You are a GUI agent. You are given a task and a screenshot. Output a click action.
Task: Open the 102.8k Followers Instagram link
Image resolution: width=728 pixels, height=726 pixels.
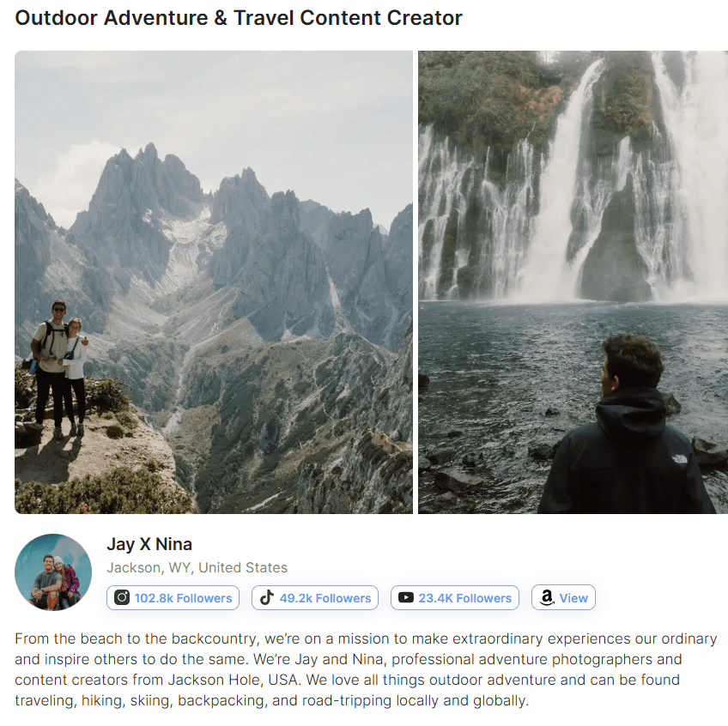click(x=173, y=597)
